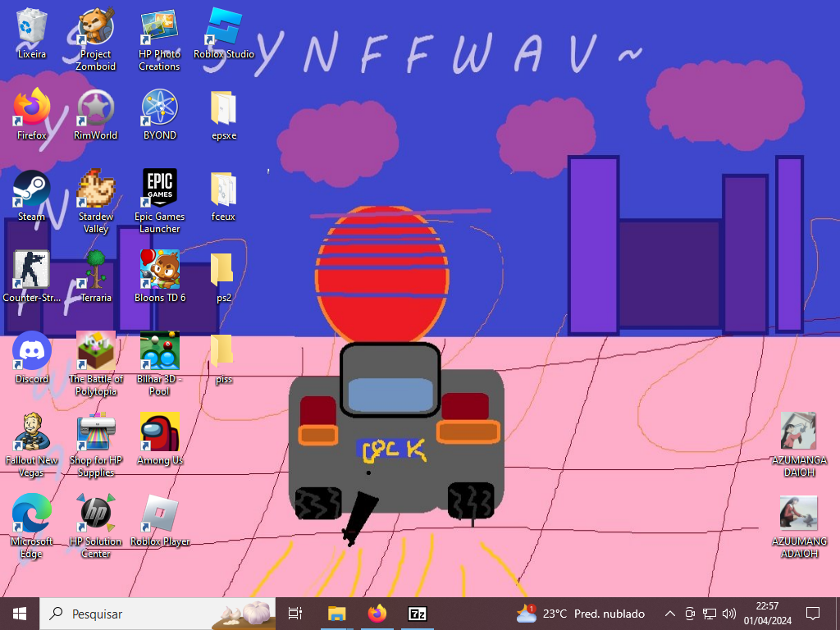Image resolution: width=840 pixels, height=630 pixels.
Task: Select the Microsoft Edge desktop shortcut
Action: coord(32,527)
